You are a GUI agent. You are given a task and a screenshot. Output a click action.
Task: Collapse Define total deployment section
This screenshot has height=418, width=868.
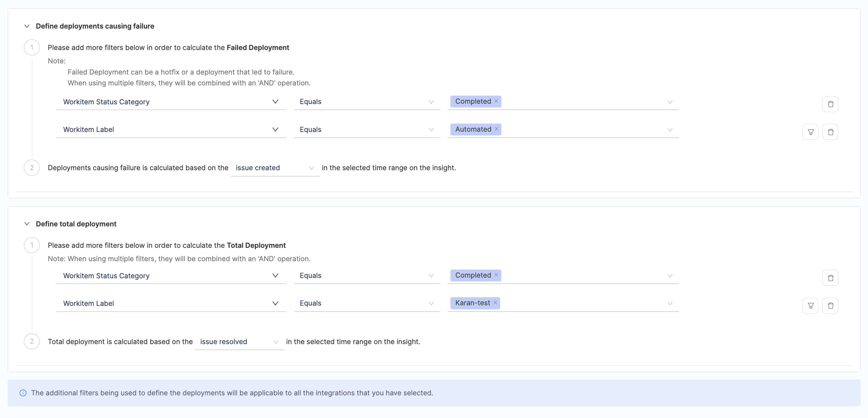[x=27, y=224]
